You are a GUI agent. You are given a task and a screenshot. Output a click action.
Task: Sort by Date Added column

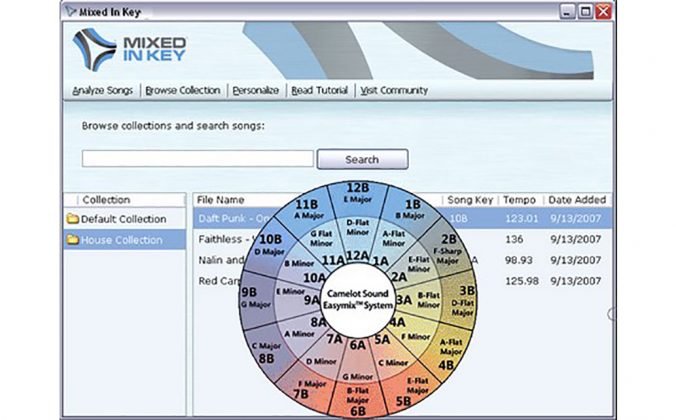577,200
